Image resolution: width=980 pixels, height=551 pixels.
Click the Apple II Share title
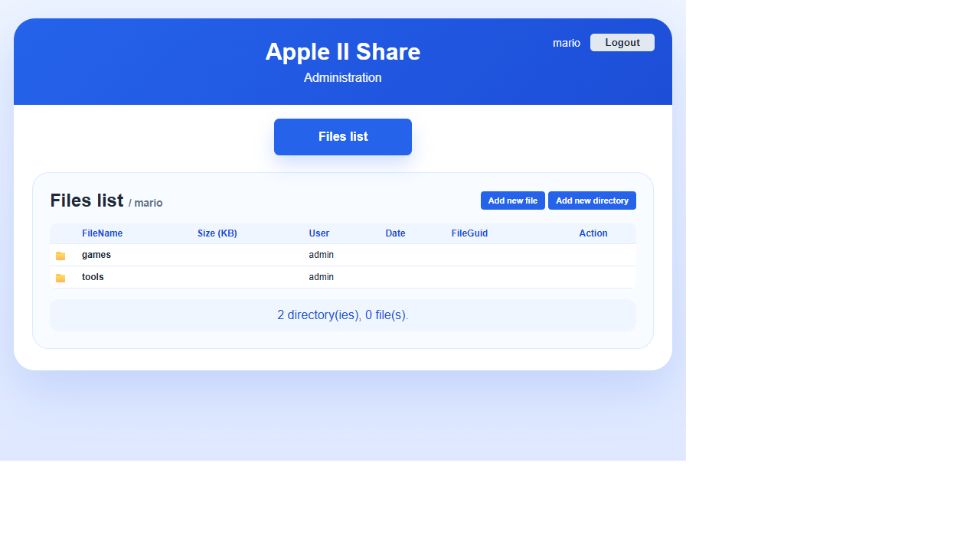(x=343, y=52)
